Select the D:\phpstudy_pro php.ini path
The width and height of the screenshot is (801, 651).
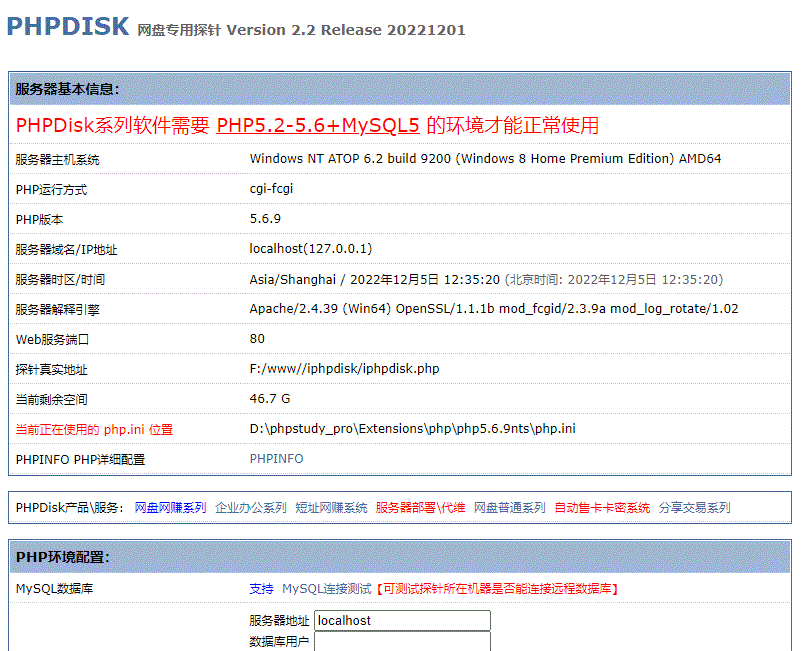click(x=412, y=429)
